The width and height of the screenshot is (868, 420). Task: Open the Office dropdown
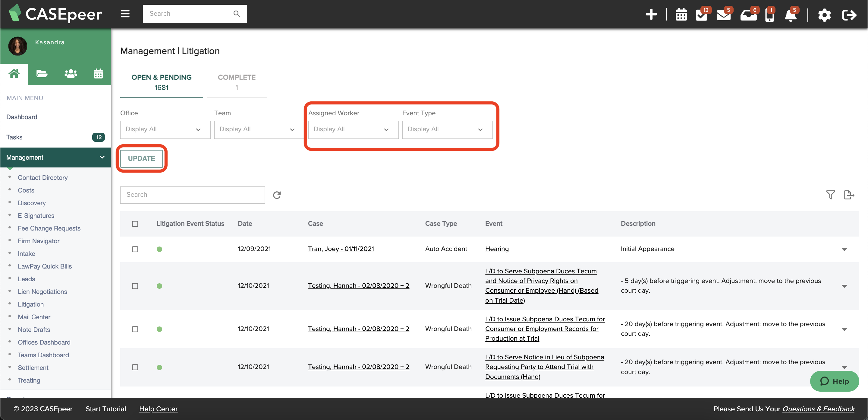coord(165,129)
